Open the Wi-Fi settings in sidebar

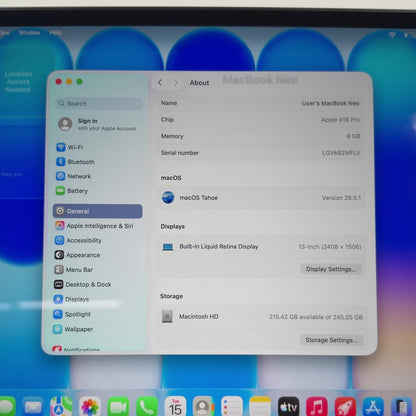[70, 147]
